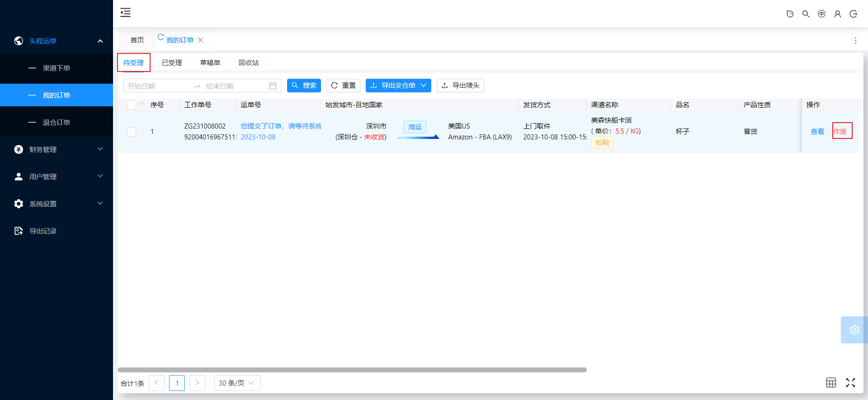Close the 我的订单 tab
The width and height of the screenshot is (868, 400).
[x=201, y=40]
